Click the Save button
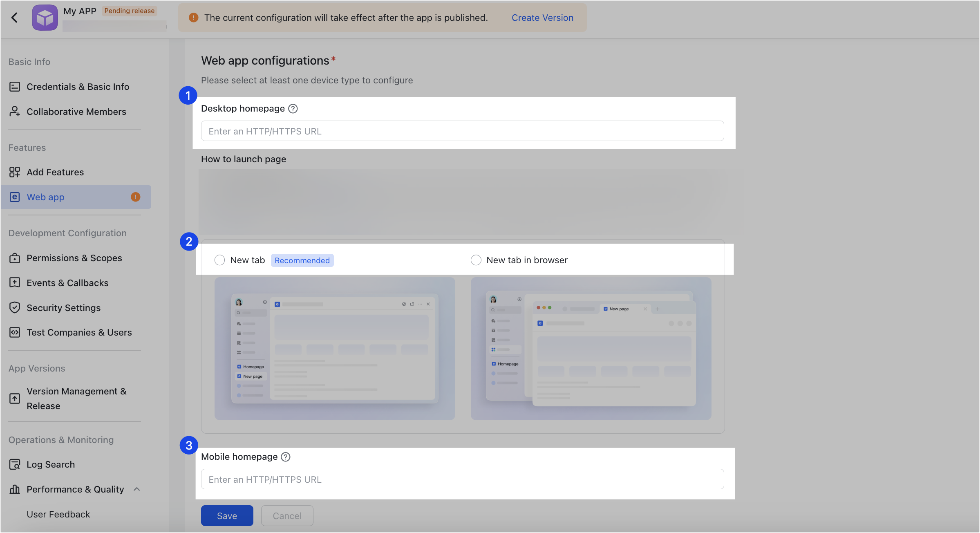980x533 pixels. point(227,516)
